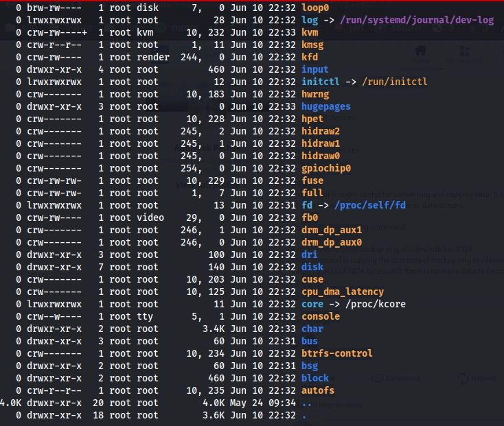This screenshot has width=504, height=426.
Task: Click the /proc/self/fd target path
Action: (370, 206)
